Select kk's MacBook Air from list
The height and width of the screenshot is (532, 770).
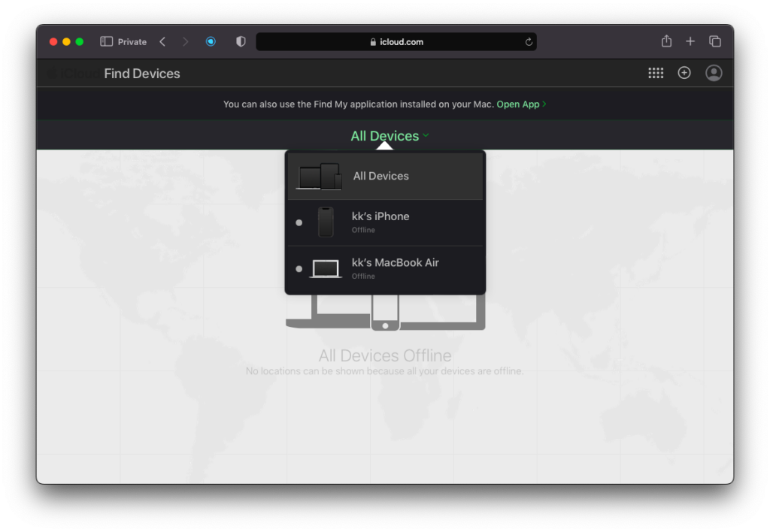tap(385, 269)
